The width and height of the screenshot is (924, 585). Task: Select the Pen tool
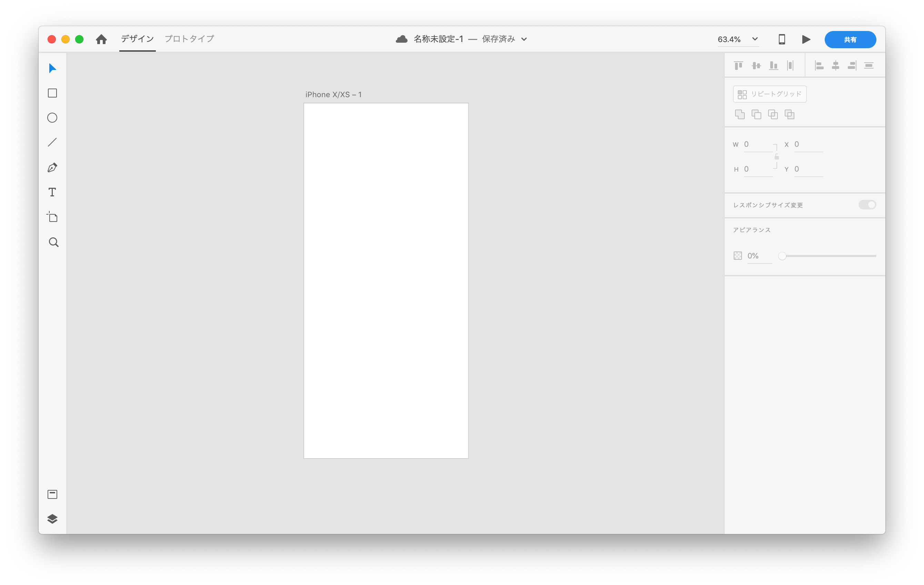[x=52, y=167]
